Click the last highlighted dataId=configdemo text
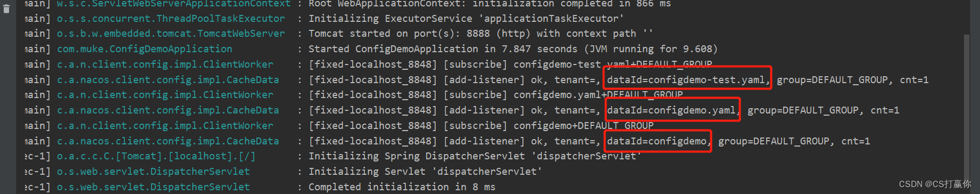 pos(658,141)
